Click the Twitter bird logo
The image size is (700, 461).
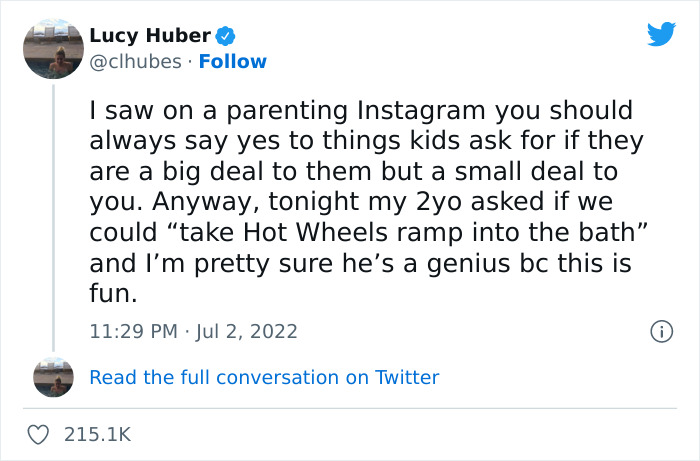pyautogui.click(x=661, y=34)
